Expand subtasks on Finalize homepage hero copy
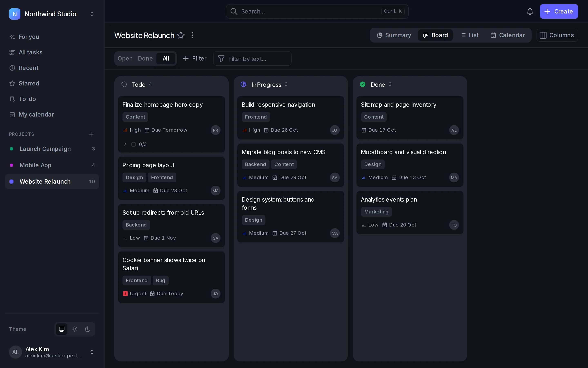 tap(125, 144)
